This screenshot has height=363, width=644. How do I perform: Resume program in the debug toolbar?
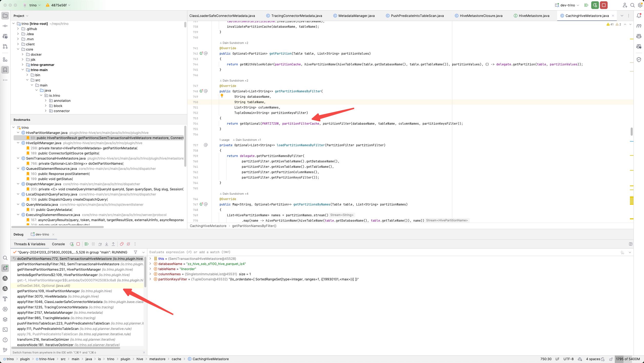click(87, 244)
